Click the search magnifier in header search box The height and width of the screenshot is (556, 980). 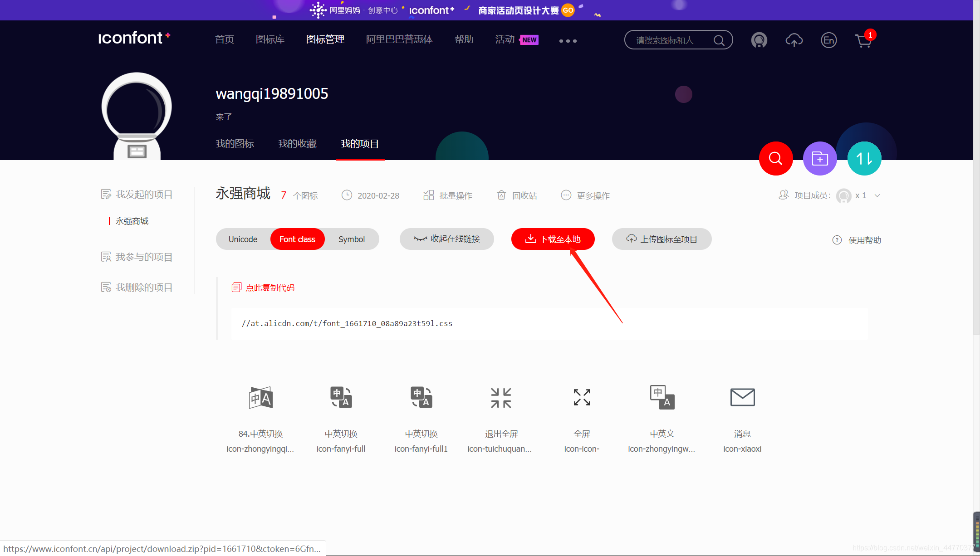pyautogui.click(x=719, y=40)
